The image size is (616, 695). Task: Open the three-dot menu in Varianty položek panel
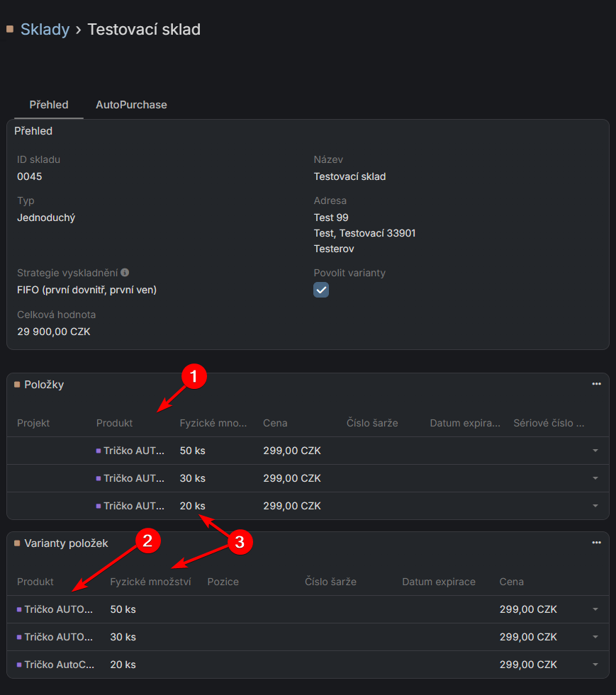coord(596,543)
